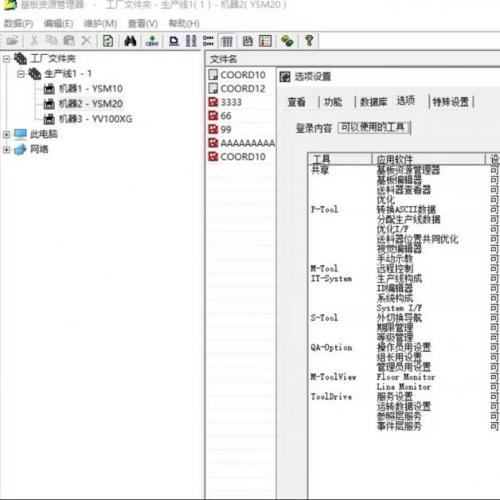The image size is (500, 500).
Task: Collapse the 工厂文件夹 tree node
Action: [x=6, y=59]
